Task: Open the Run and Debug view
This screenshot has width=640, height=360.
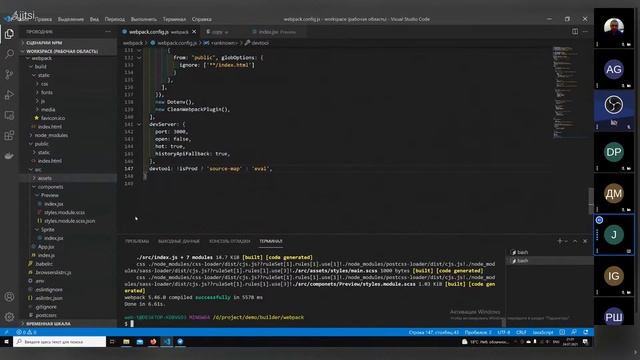Action: (x=9, y=95)
